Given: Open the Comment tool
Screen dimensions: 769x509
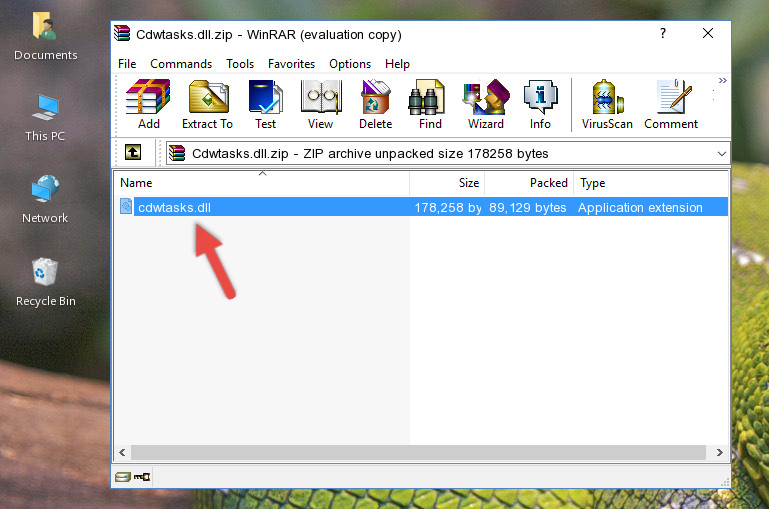Looking at the screenshot, I should pos(671,104).
